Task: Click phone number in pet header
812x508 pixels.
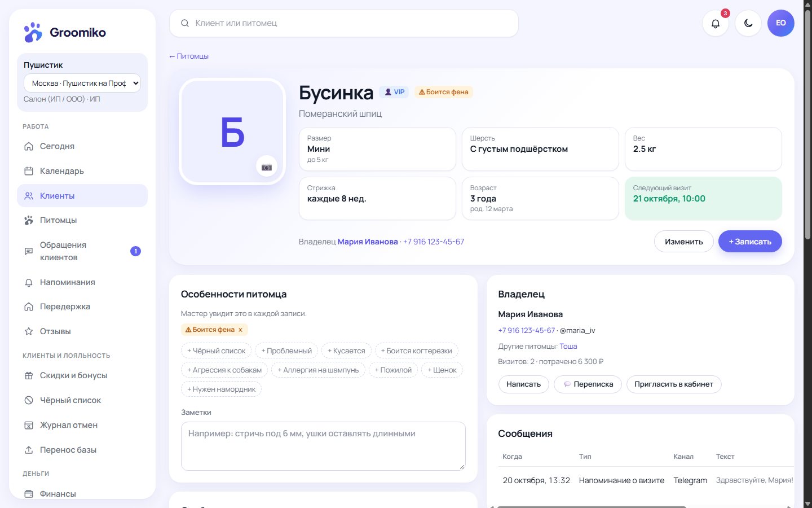Action: coord(434,242)
